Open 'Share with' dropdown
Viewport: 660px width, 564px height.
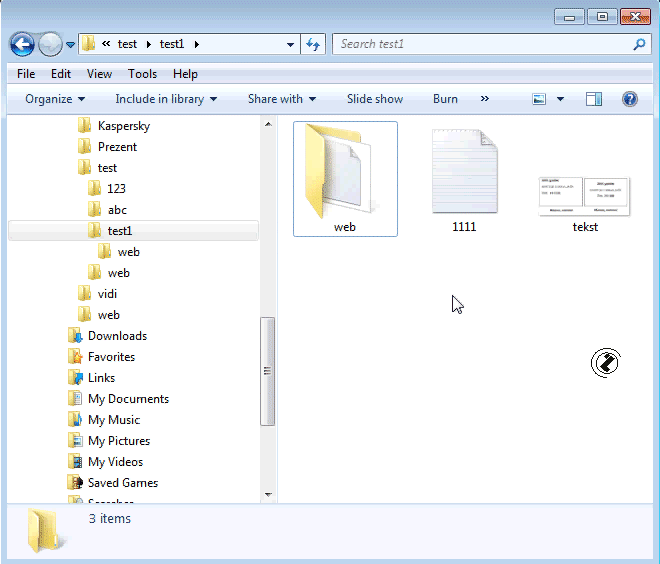click(x=282, y=99)
